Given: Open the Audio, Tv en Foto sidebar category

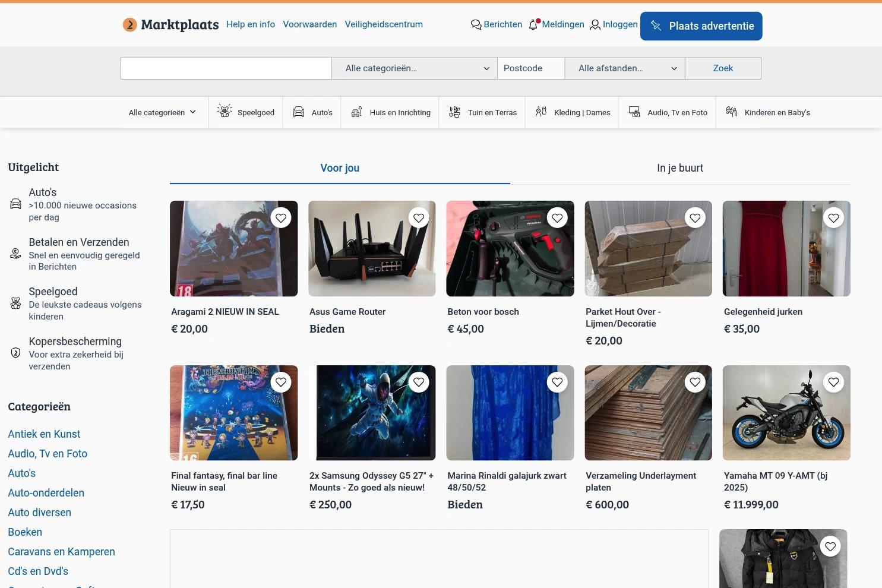Looking at the screenshot, I should click(x=48, y=454).
